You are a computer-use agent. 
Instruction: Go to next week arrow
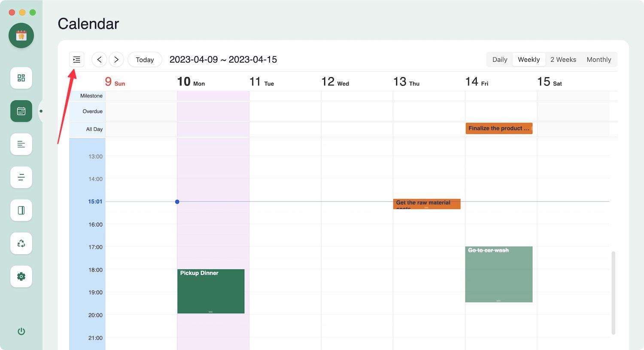click(x=116, y=60)
